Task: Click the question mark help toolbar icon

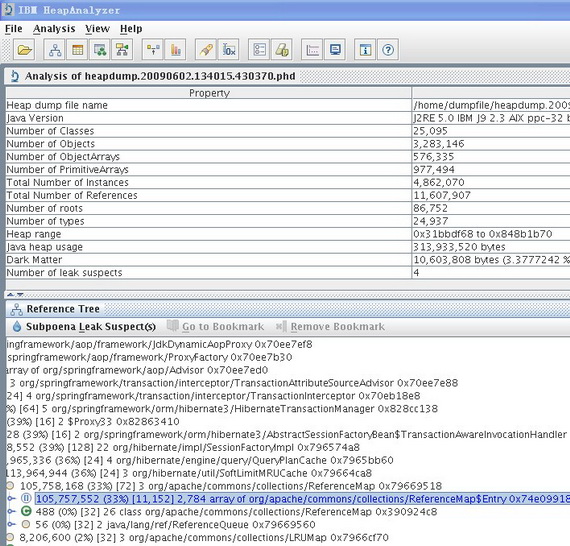Action: pyautogui.click(x=388, y=49)
